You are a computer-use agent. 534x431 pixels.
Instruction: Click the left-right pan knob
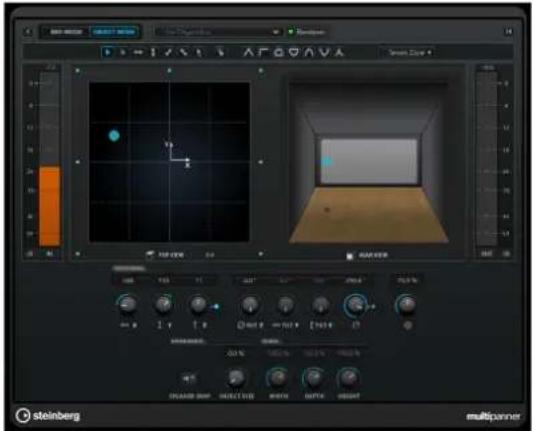click(x=128, y=304)
